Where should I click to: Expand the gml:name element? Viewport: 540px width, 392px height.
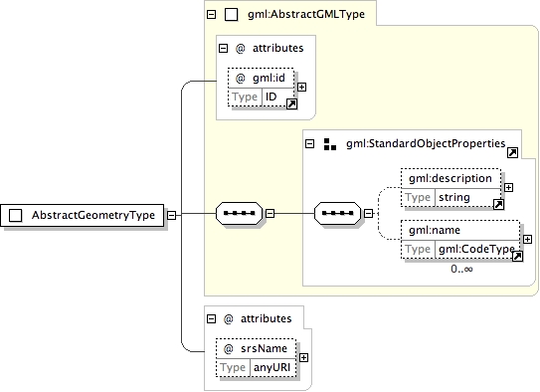pyautogui.click(x=527, y=240)
